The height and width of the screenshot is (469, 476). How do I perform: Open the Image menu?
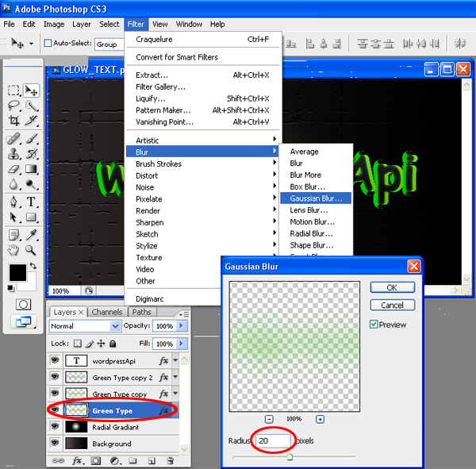click(54, 24)
